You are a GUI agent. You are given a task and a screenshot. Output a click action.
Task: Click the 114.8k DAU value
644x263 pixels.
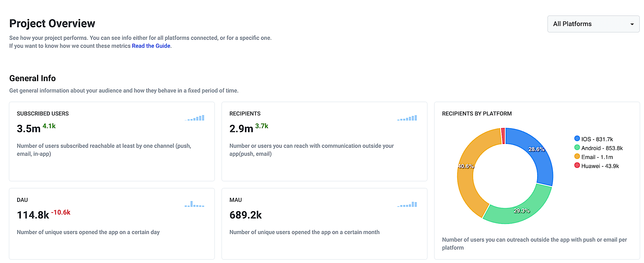coord(33,215)
